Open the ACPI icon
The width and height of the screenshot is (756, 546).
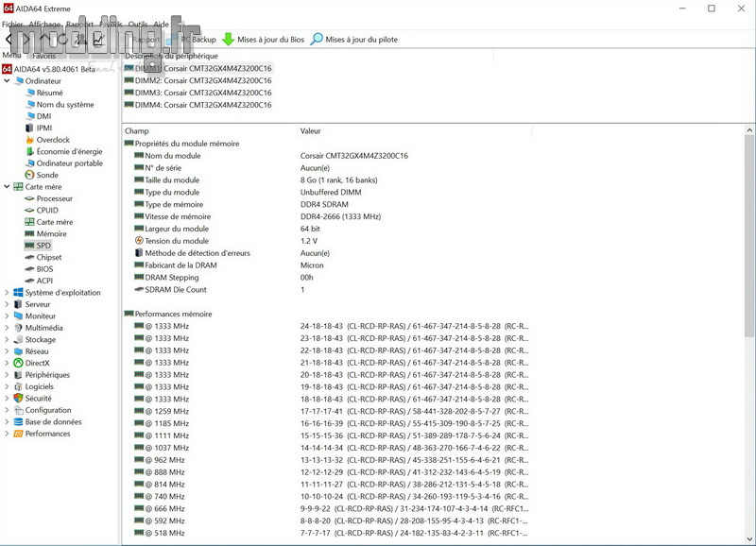point(30,281)
